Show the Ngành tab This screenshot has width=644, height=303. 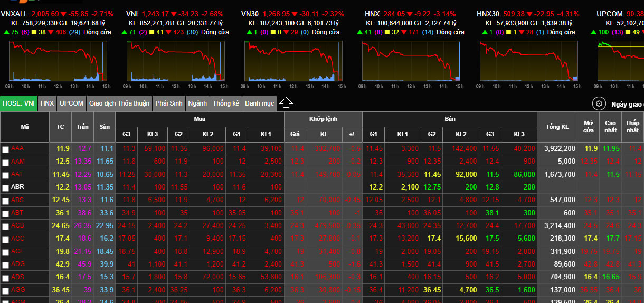tap(197, 103)
